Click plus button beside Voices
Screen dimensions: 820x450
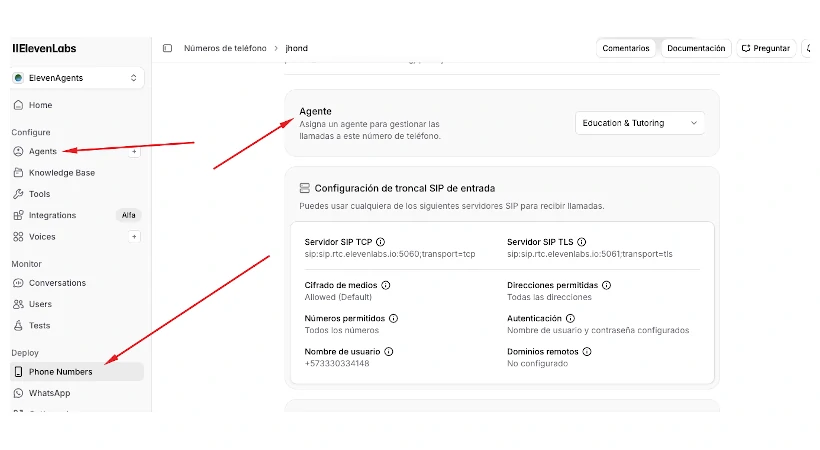[134, 237]
